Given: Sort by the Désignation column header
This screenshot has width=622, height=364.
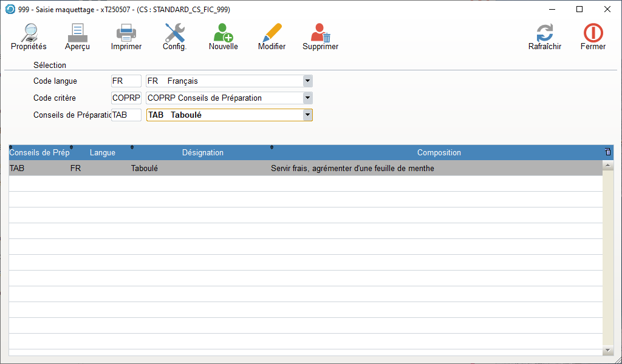Looking at the screenshot, I should pos(203,153).
